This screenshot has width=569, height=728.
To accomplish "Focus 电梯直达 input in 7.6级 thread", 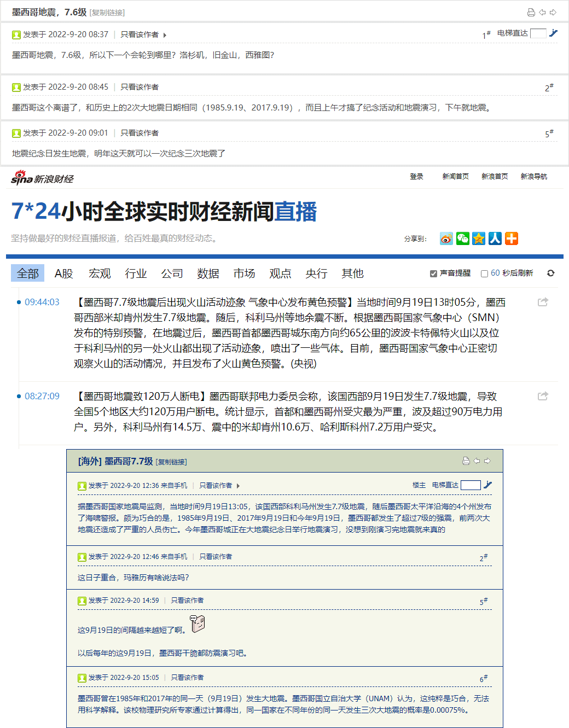I will pyautogui.click(x=538, y=33).
